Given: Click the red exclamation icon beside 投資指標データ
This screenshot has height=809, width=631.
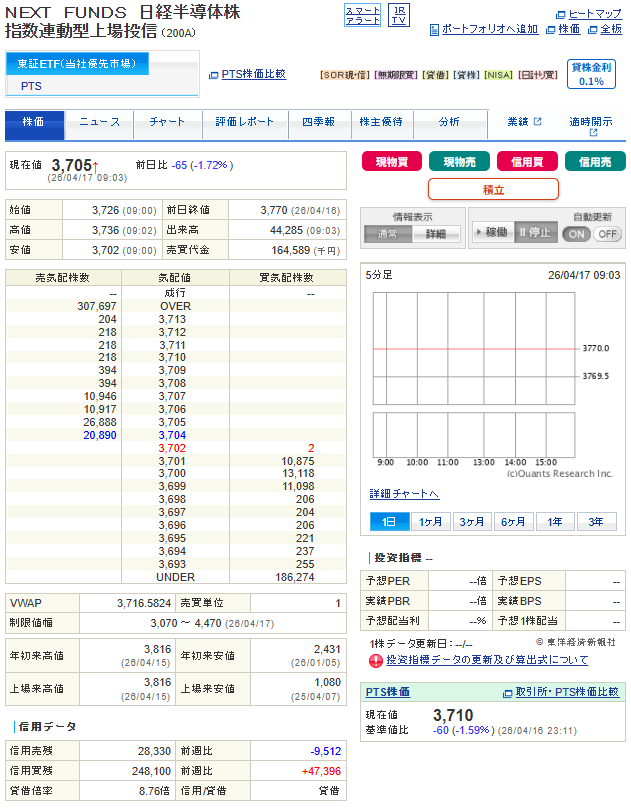Looking at the screenshot, I should click(376, 661).
